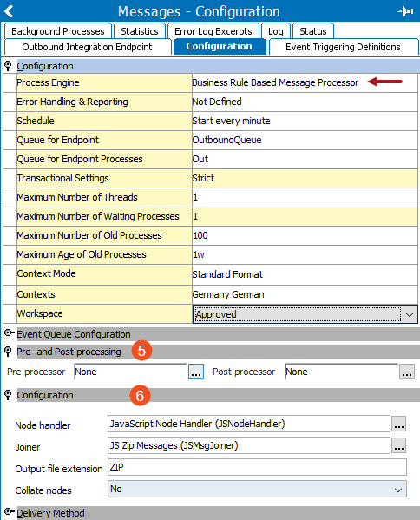
Task: Collapse Pre- and Post-processing section
Action: (x=8, y=352)
